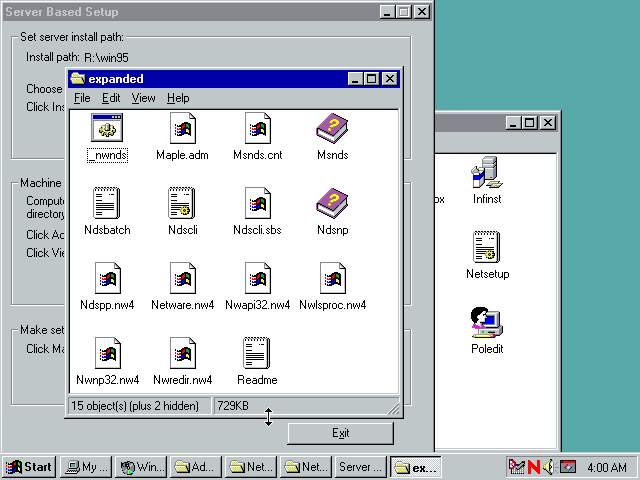Viewport: 640px width, 480px height.
Task: Click the expanded window resize grip
Action: pos(393,409)
